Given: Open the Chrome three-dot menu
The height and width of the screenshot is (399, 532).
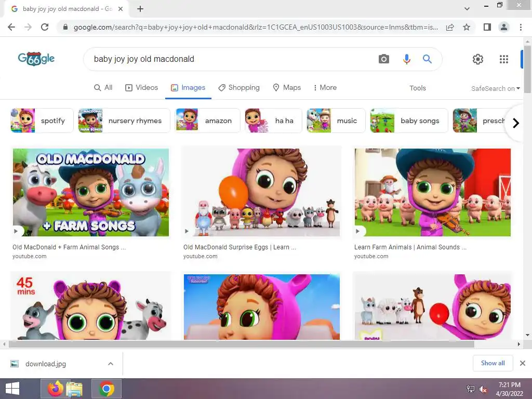Looking at the screenshot, I should click(521, 27).
